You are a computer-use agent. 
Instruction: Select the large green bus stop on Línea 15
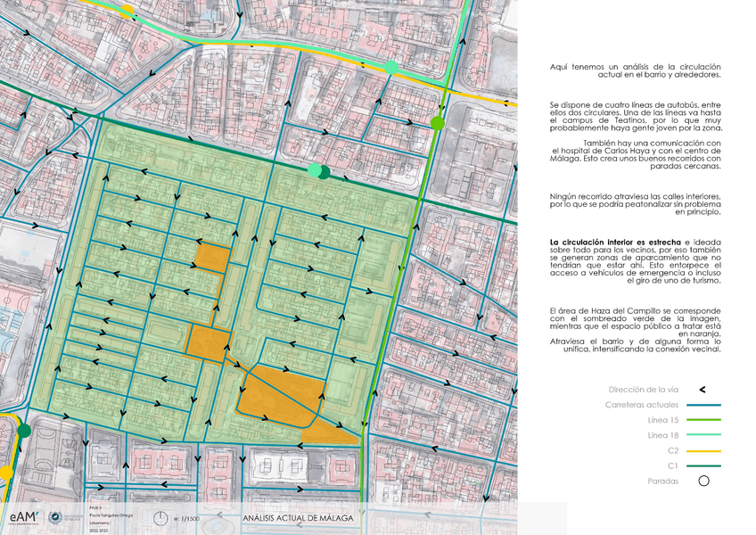[x=437, y=123]
